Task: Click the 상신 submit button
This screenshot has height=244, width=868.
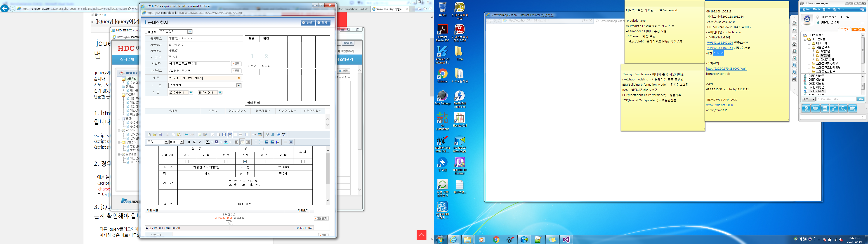Action: (308, 23)
